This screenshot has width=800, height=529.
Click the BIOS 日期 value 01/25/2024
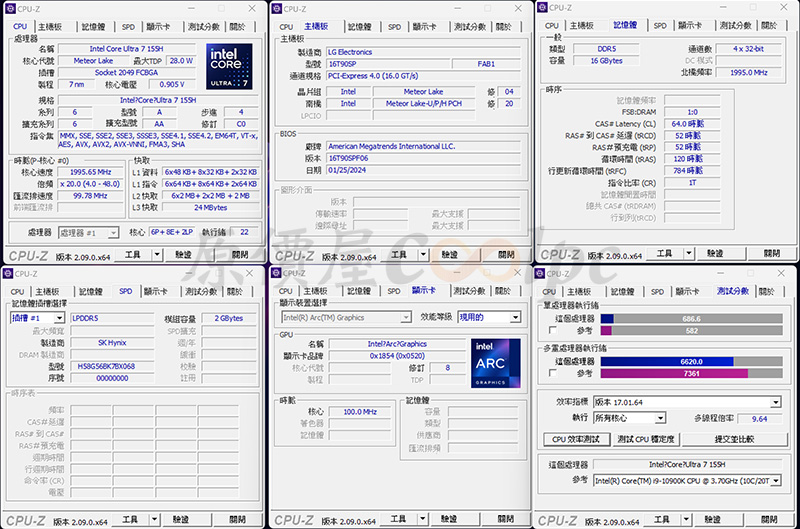(x=423, y=170)
